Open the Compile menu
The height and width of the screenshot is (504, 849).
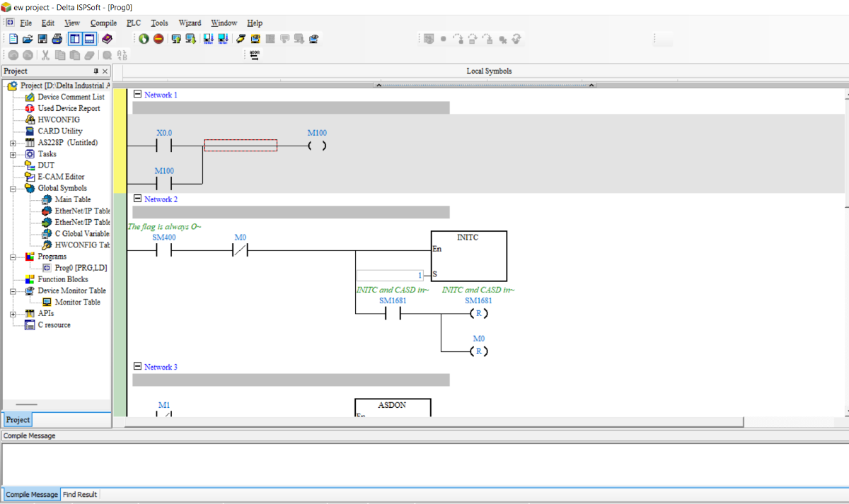click(x=103, y=23)
